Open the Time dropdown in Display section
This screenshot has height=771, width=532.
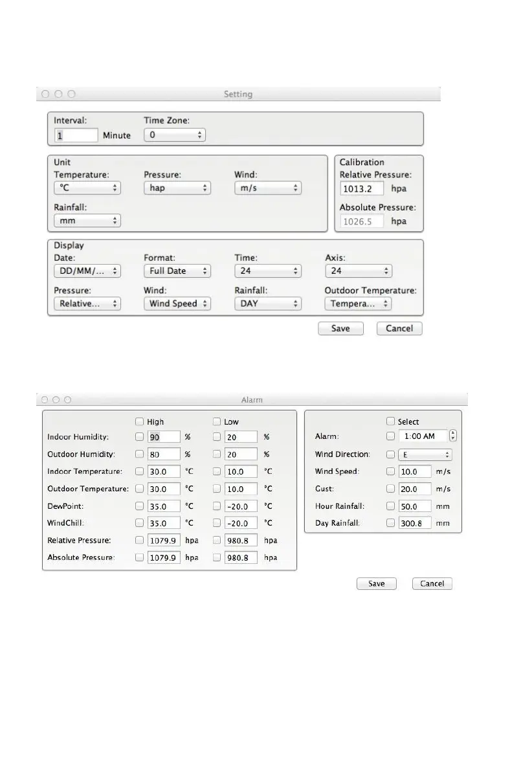tap(267, 271)
